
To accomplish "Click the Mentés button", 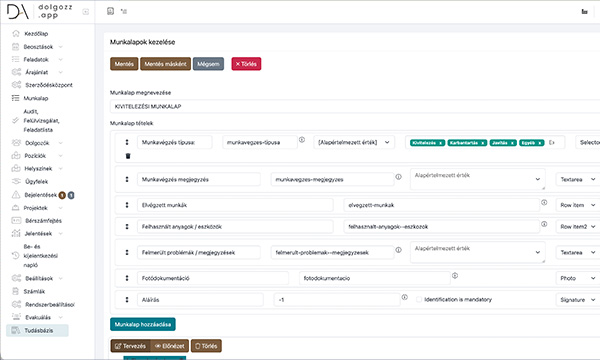I will tap(124, 64).
